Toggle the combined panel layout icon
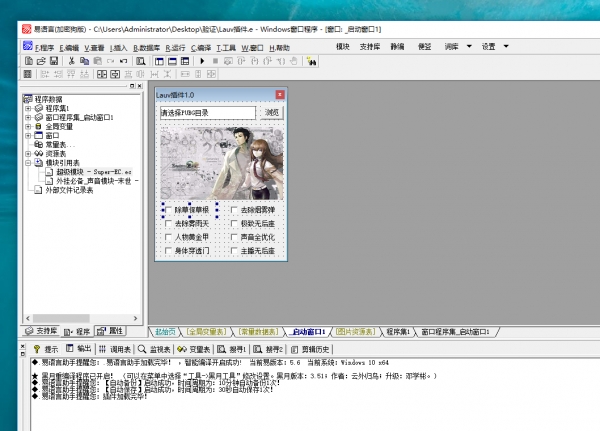Viewport: 600px width, 431px height. pyautogui.click(x=185, y=61)
